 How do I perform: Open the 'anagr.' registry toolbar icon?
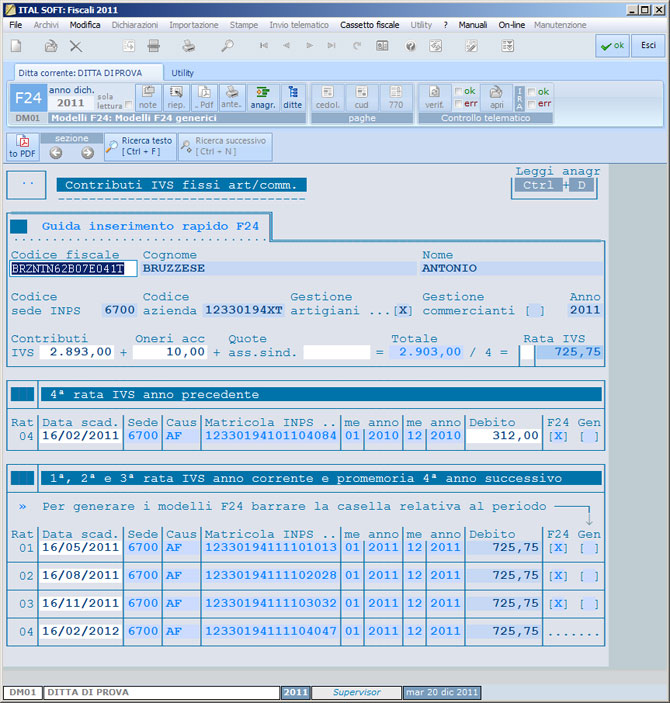263,97
